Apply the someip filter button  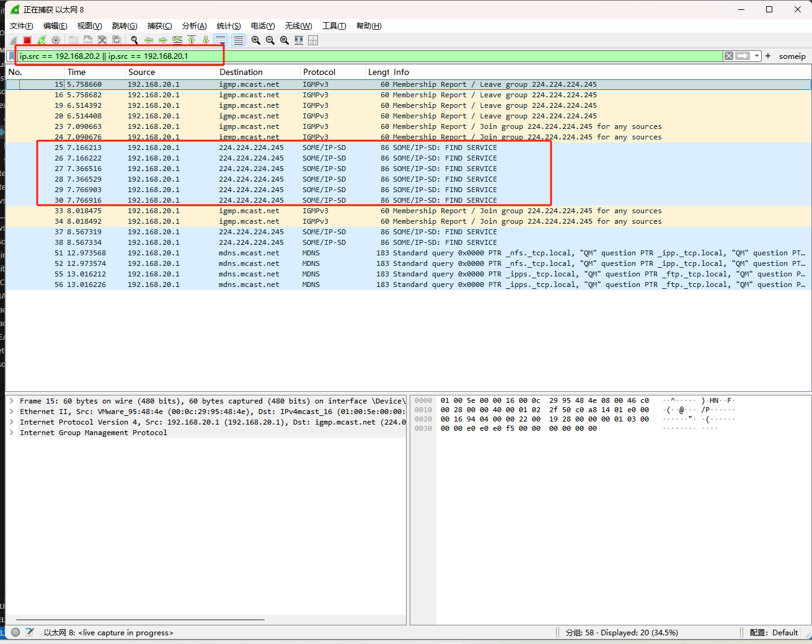click(792, 56)
